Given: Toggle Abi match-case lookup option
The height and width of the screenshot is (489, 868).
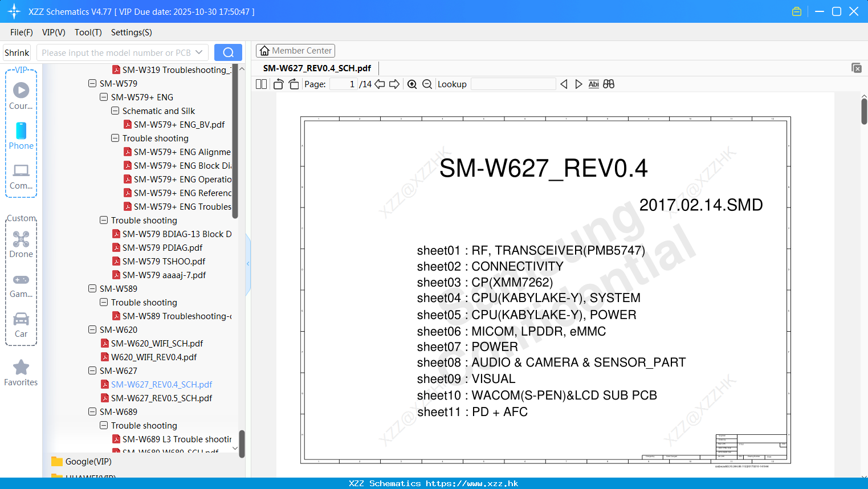Looking at the screenshot, I should coord(593,84).
